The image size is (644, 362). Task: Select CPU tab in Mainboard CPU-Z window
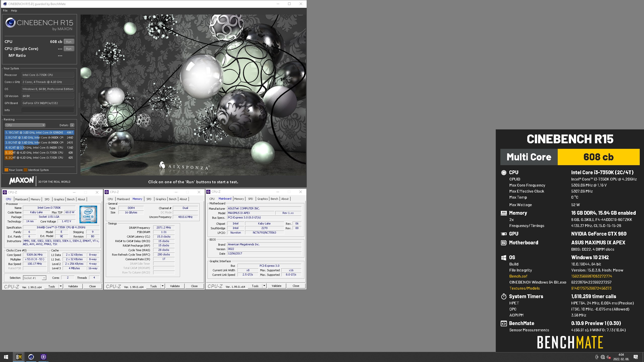[x=212, y=199]
